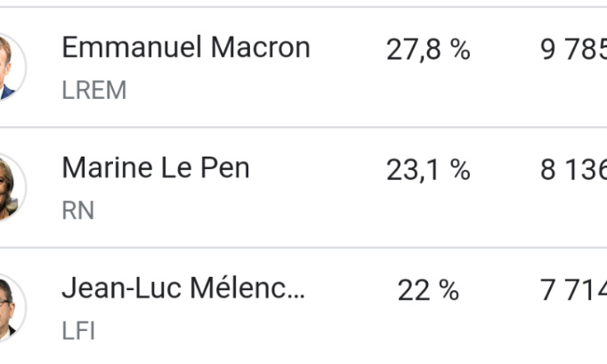
Task: Click Le Pen's vote count starting 8 136
Action: [x=573, y=170]
